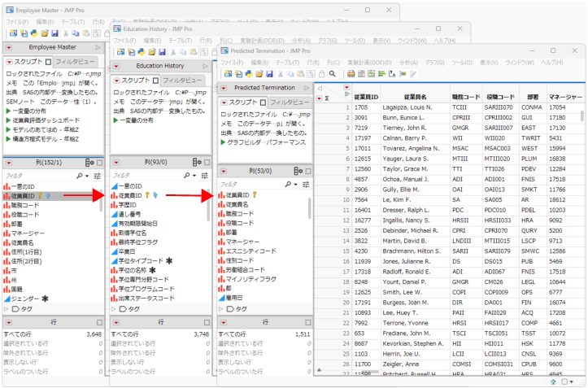Click open folder icon in Predicted Termination toolbar
The height and width of the screenshot is (388, 588).
coord(259,74)
